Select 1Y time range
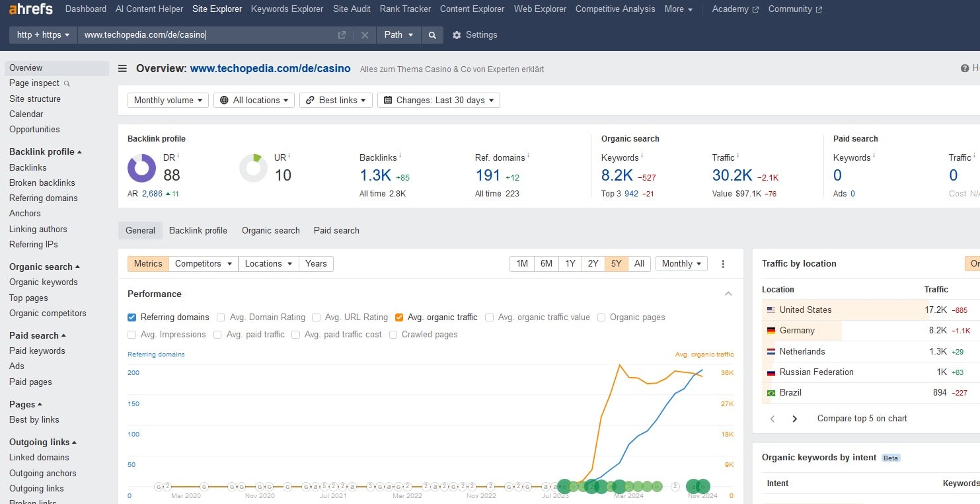 pos(570,264)
